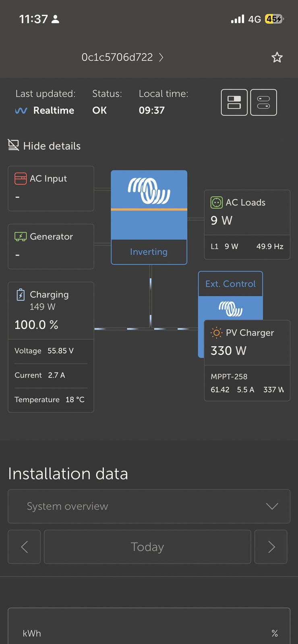Click the Realtime wave icon

[x=21, y=110]
